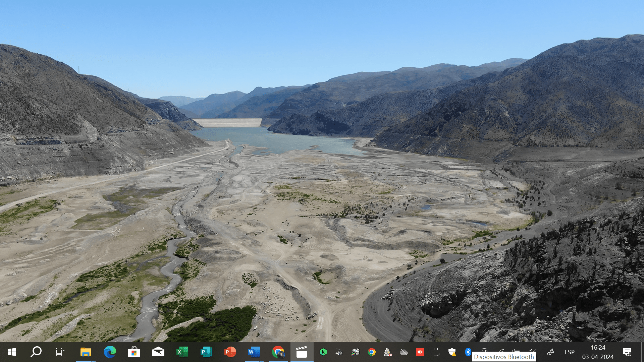Switch to the Word window on taskbar
Screen dimensions: 644x362
[254, 352]
